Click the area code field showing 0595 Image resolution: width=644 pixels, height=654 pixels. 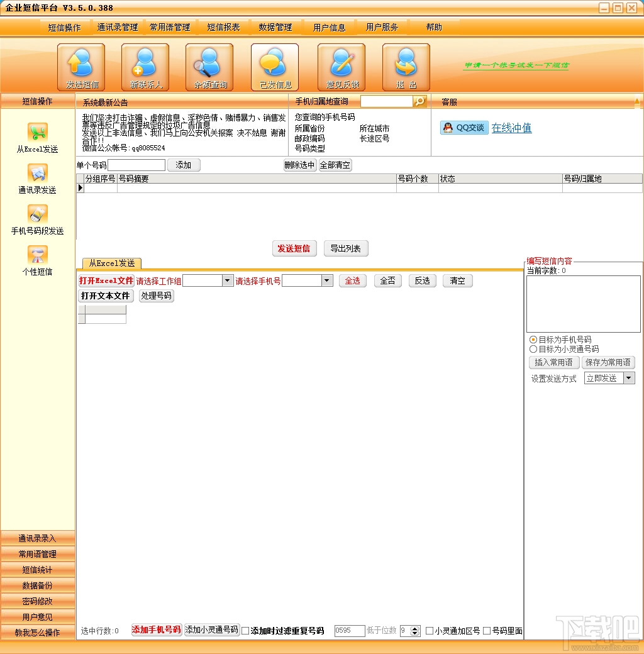[350, 631]
